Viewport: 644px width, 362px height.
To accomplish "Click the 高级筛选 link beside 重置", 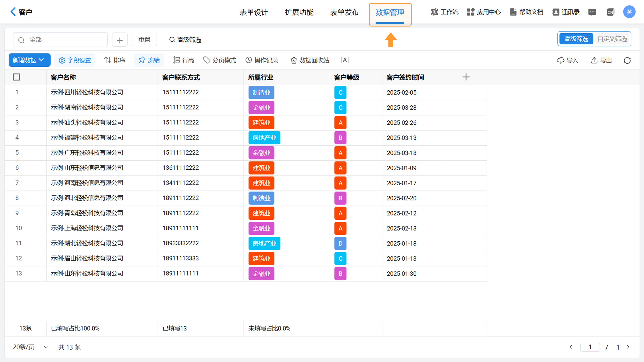I will point(185,40).
